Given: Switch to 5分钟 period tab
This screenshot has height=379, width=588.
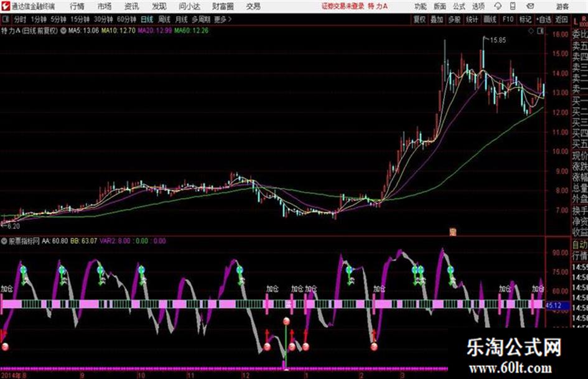Looking at the screenshot, I should (x=58, y=19).
